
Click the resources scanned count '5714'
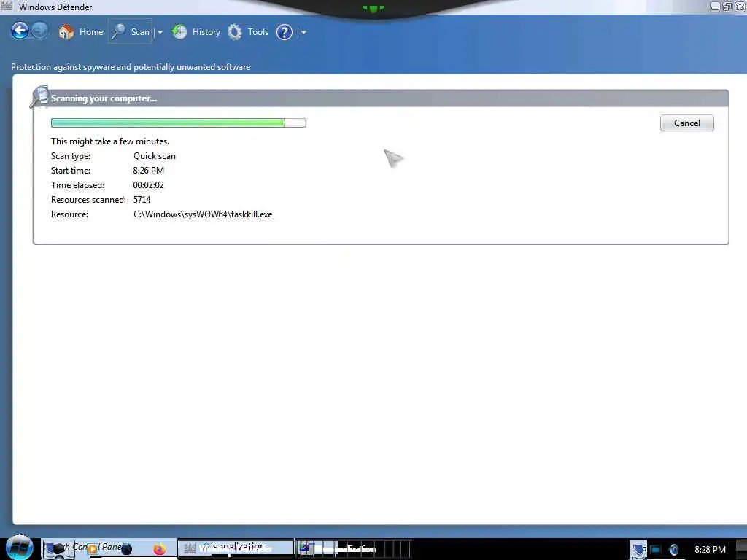click(x=142, y=200)
